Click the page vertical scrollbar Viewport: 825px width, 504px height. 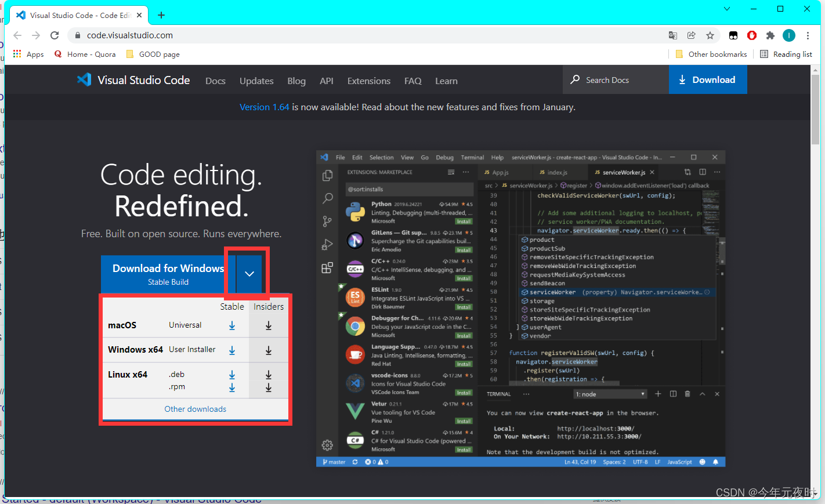click(x=815, y=109)
